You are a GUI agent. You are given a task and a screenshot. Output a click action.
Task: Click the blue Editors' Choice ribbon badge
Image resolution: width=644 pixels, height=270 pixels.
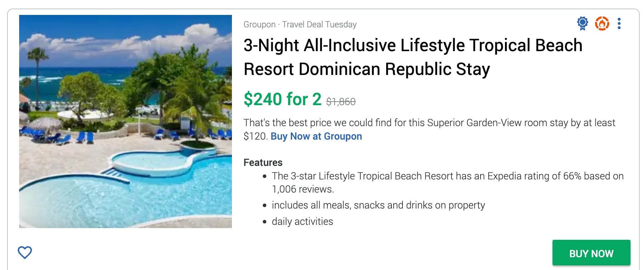[582, 23]
